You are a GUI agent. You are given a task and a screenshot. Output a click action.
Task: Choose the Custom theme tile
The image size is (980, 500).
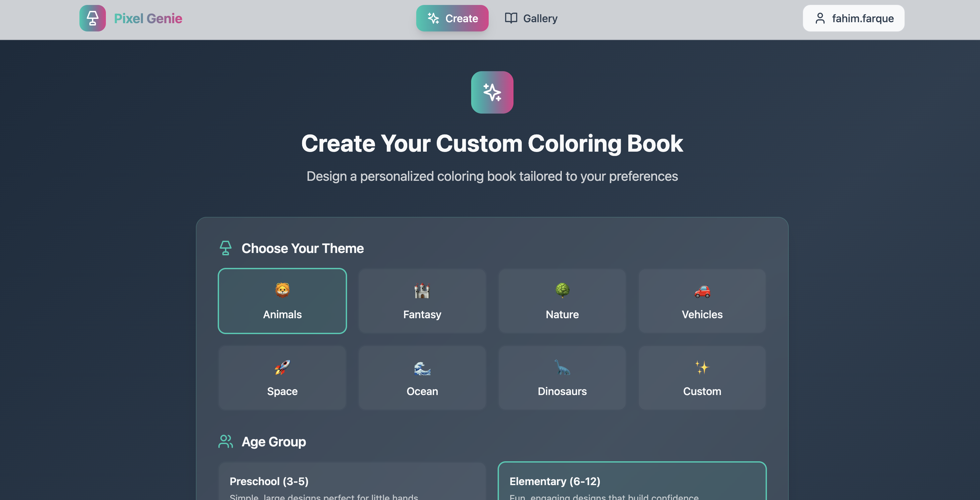tap(702, 378)
